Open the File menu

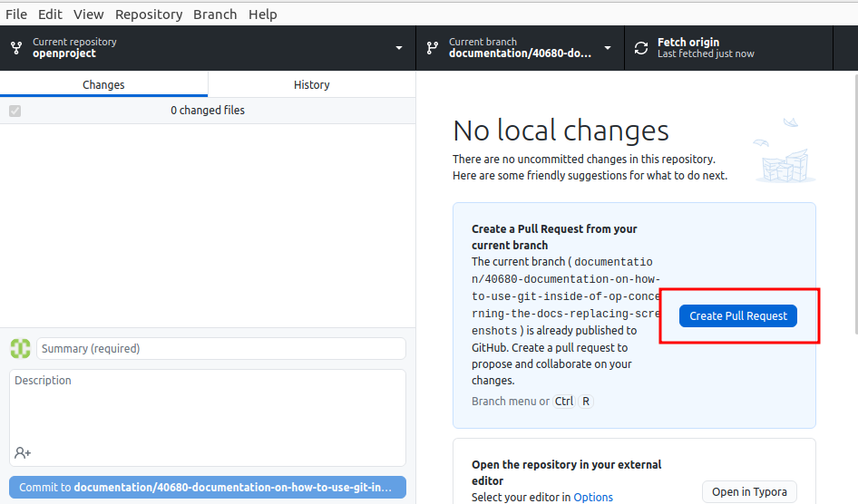pos(16,15)
